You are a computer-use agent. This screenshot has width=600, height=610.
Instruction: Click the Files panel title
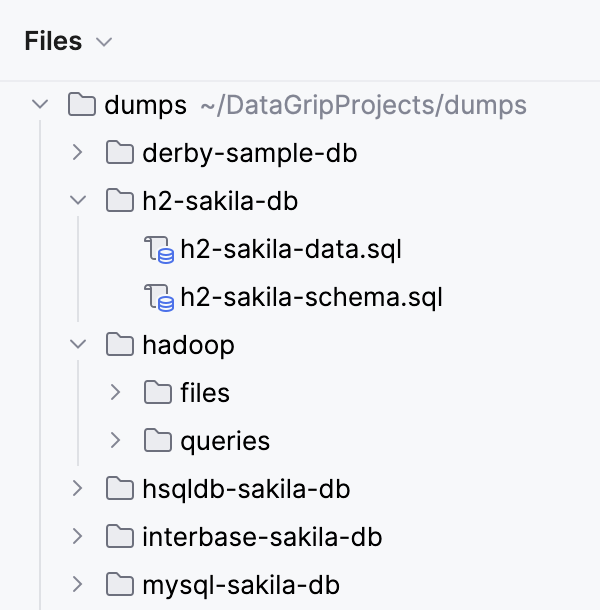coord(53,41)
